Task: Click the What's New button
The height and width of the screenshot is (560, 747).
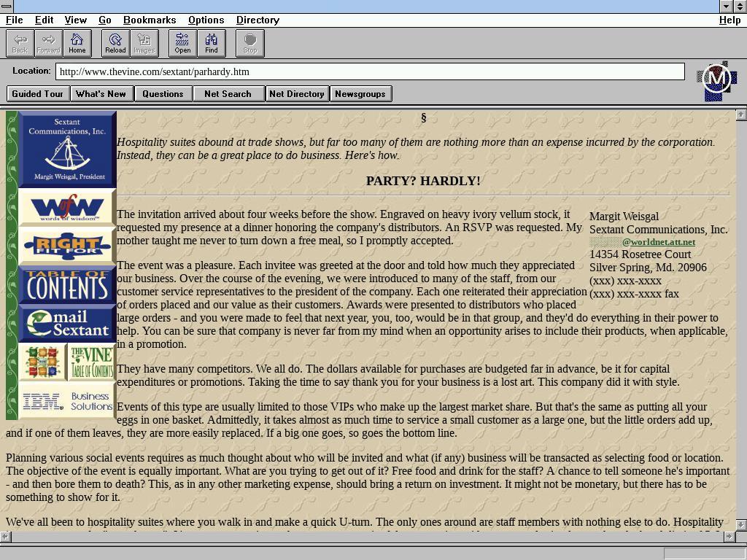Action: pyautogui.click(x=101, y=93)
